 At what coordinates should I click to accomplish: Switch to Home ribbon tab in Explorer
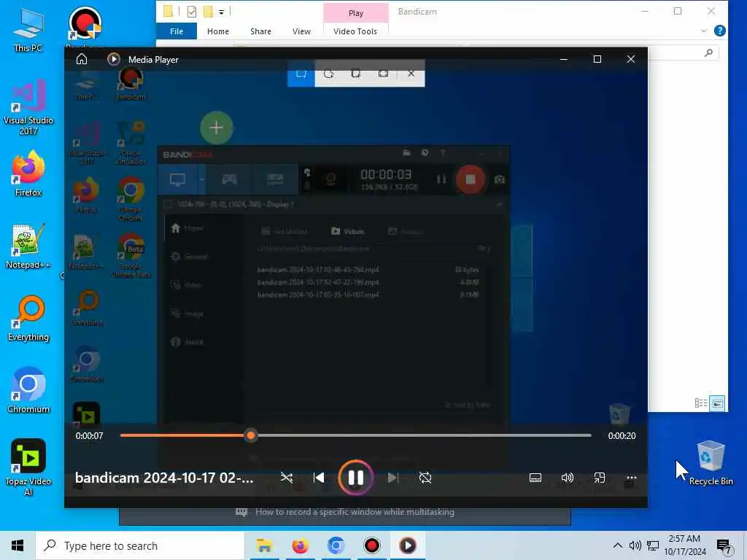(218, 31)
